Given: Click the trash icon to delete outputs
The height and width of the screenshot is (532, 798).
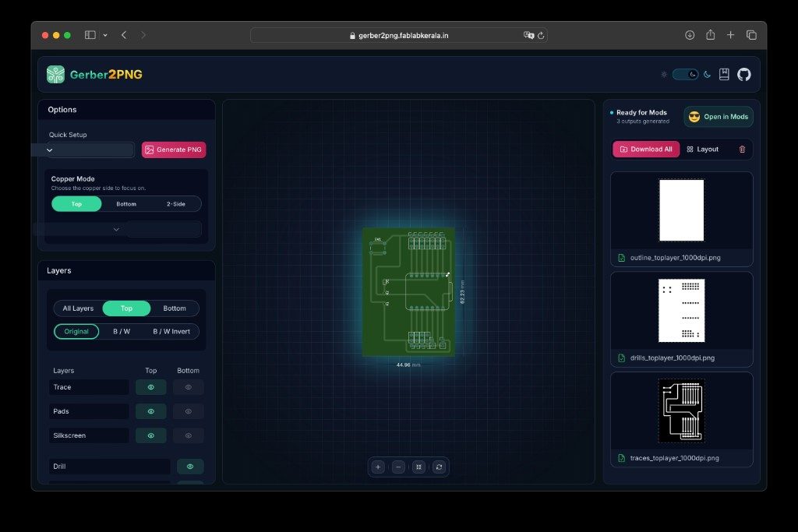Looking at the screenshot, I should click(x=742, y=149).
